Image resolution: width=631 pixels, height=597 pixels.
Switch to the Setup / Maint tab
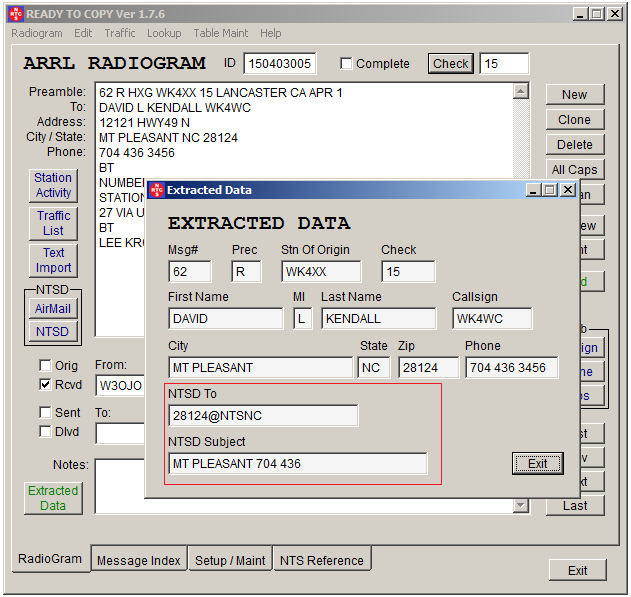230,560
